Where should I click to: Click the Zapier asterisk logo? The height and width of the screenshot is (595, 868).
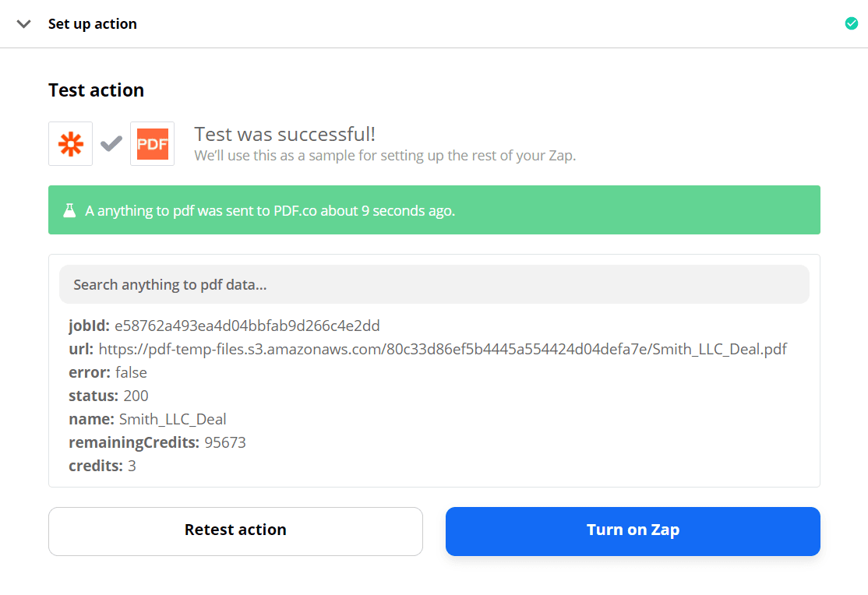coord(70,143)
